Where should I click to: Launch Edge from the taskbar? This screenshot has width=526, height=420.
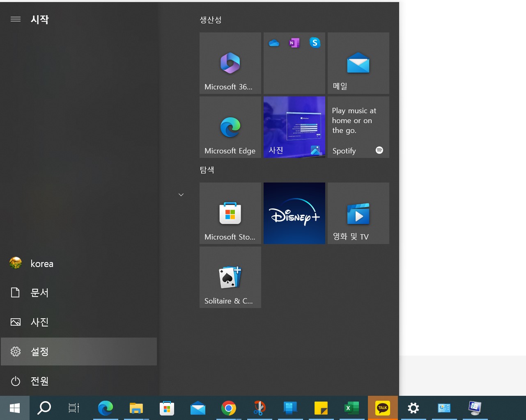(x=106, y=408)
